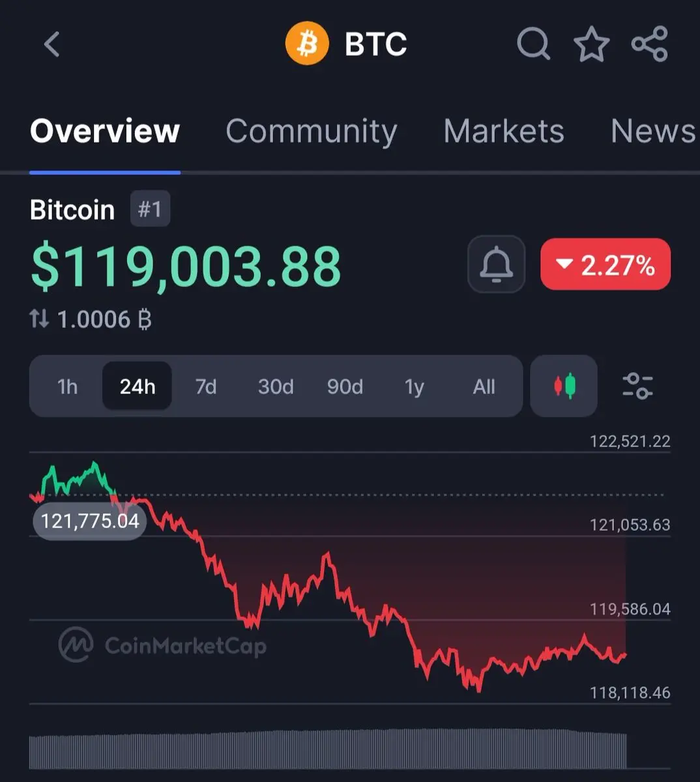
Task: Tap the orange Bitcoin logo
Action: click(x=307, y=44)
